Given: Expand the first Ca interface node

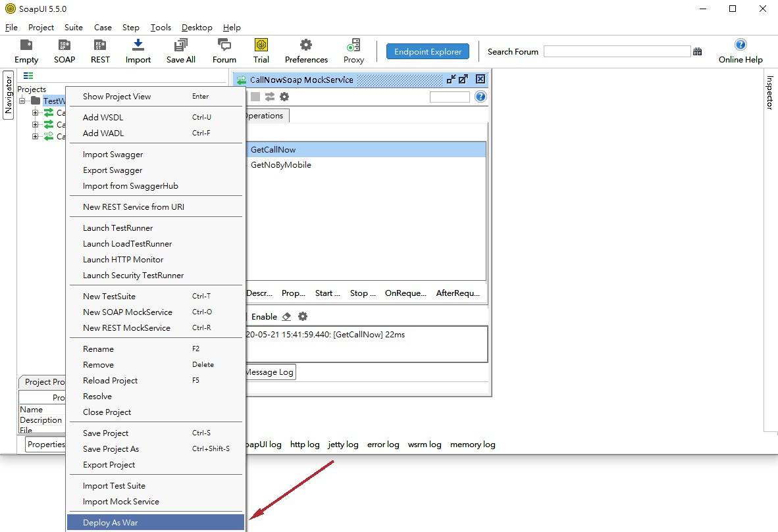Looking at the screenshot, I should [36, 112].
